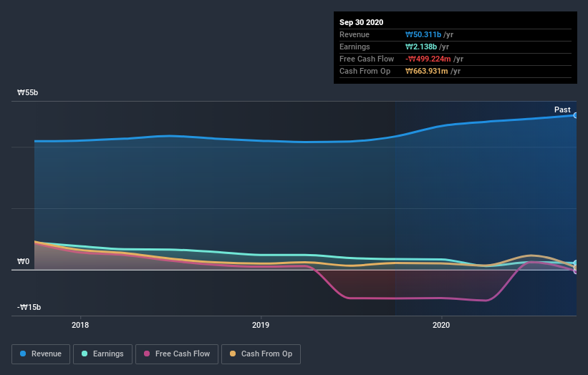
Task: Toggle the Cash From Op legend button
Action: point(261,354)
